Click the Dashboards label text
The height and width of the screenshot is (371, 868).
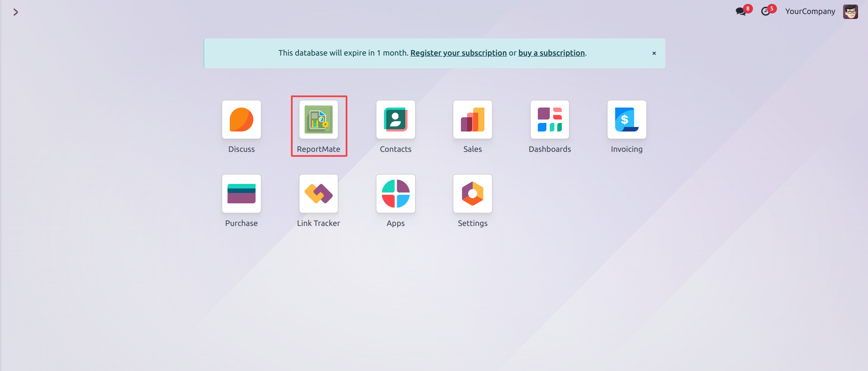coord(550,149)
